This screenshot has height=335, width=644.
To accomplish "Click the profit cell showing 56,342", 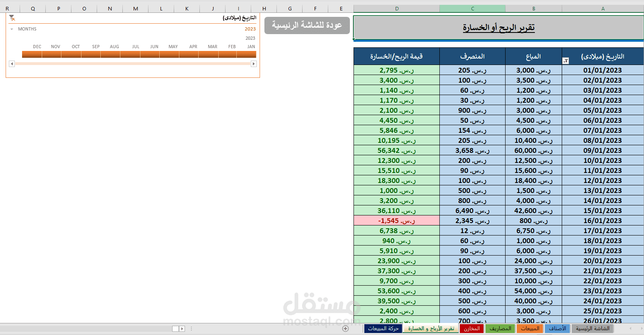I will (396, 150).
